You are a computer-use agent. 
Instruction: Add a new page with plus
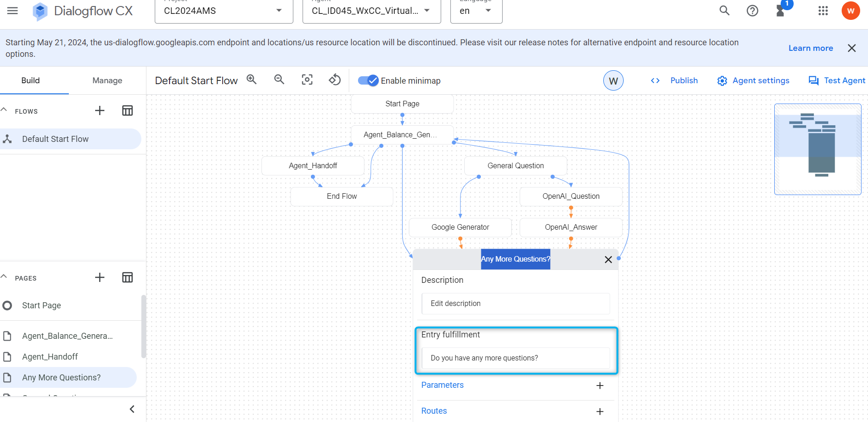pos(100,277)
